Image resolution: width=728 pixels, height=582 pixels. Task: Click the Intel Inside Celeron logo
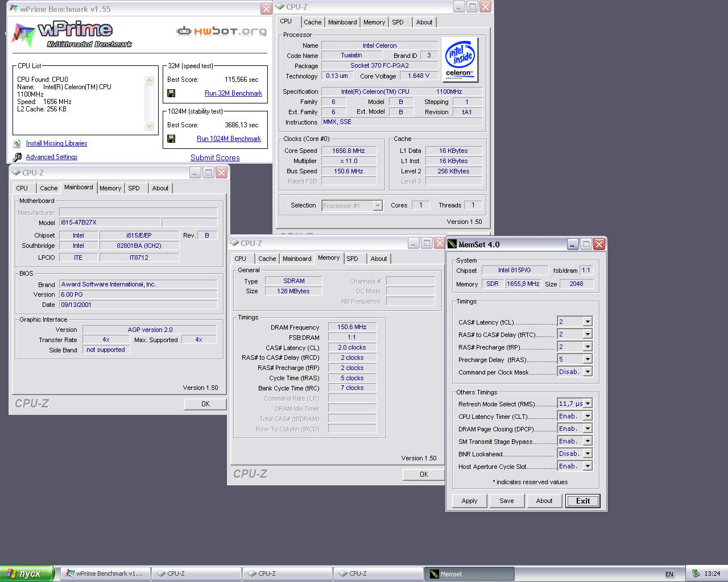[460, 60]
